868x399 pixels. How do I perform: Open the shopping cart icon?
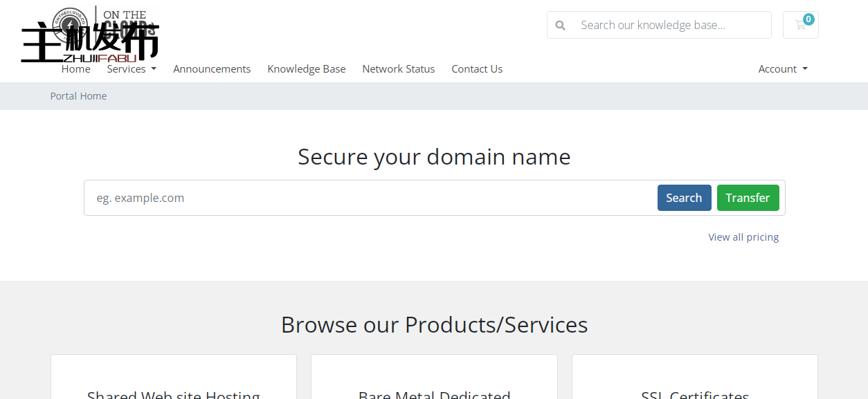[x=800, y=26]
